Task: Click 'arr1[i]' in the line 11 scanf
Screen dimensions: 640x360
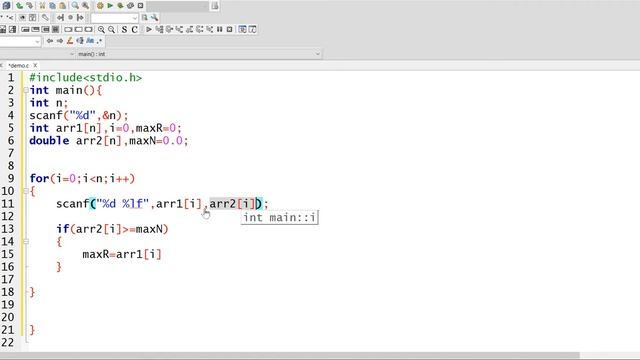Action: coord(179,204)
